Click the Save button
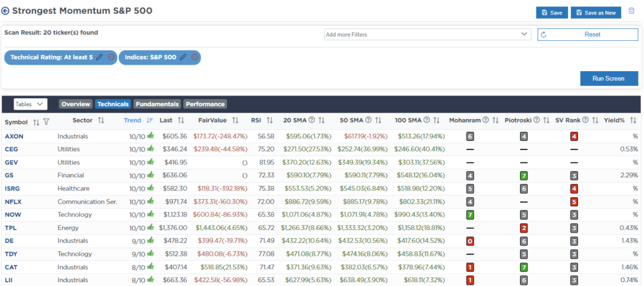 tap(552, 13)
